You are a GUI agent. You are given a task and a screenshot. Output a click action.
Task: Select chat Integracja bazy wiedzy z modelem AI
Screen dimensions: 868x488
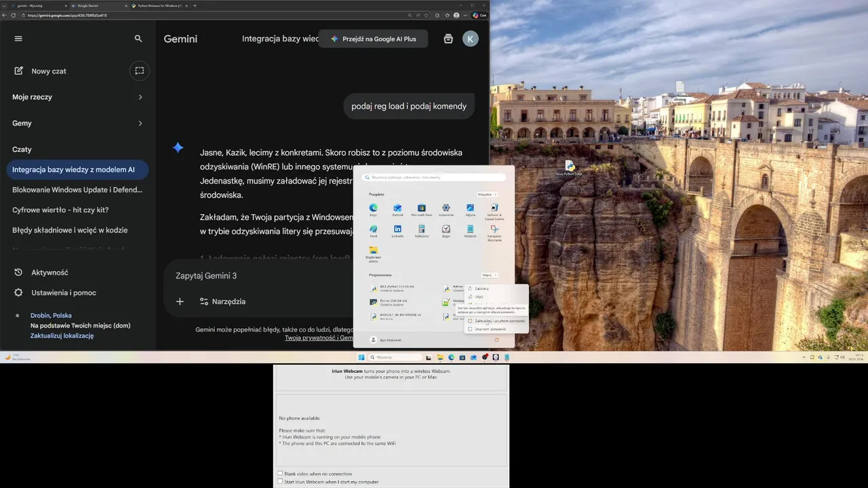[x=77, y=169]
